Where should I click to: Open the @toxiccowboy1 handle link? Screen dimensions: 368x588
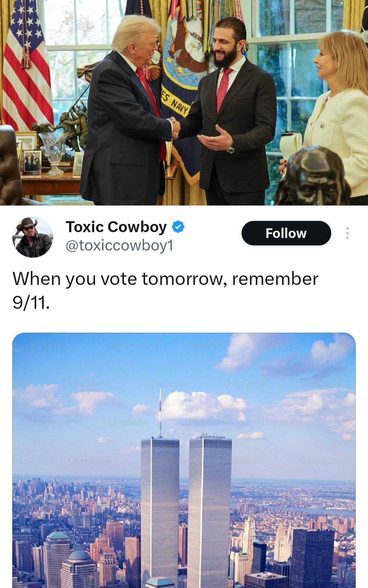tap(119, 245)
